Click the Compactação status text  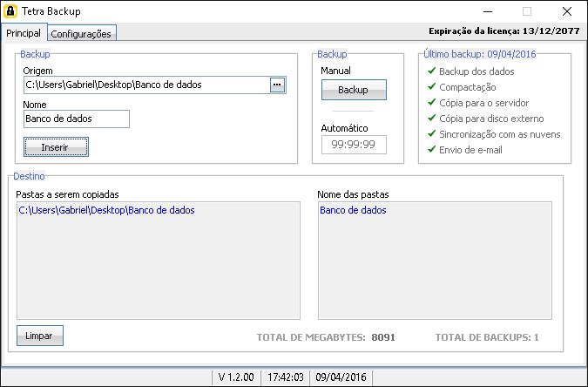pyautogui.click(x=468, y=87)
